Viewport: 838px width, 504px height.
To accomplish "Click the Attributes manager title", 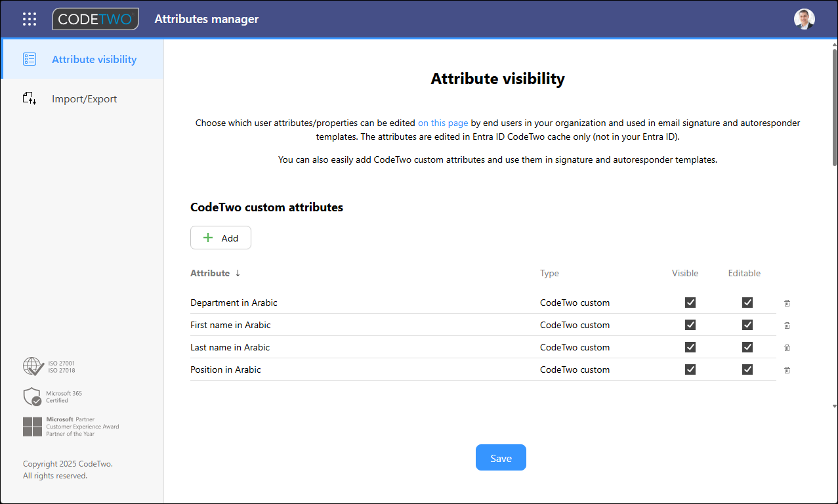I will tap(207, 19).
